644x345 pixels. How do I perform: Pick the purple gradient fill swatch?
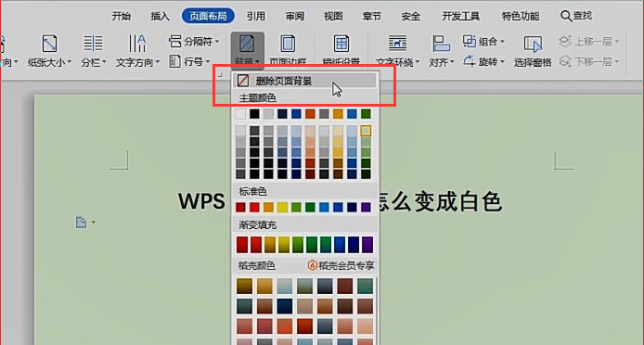click(367, 245)
